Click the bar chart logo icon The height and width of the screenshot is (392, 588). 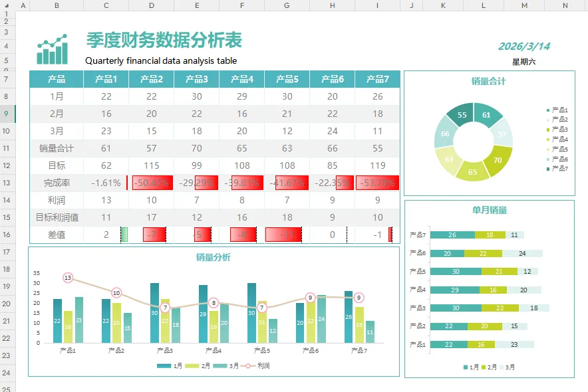tap(53, 49)
